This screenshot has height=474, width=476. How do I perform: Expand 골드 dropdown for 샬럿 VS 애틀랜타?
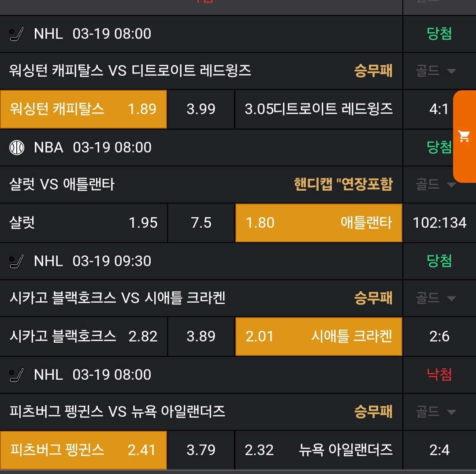point(436,185)
